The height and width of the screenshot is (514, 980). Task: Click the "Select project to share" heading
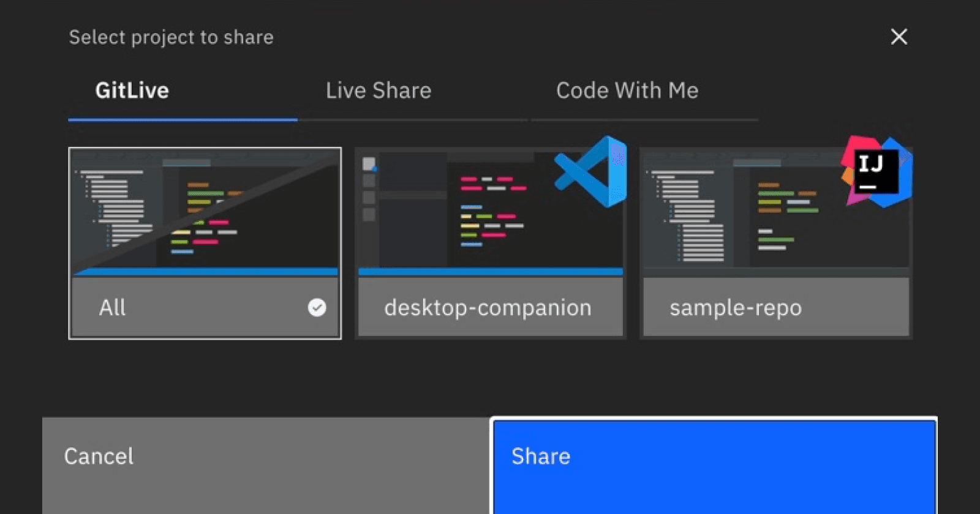click(171, 37)
